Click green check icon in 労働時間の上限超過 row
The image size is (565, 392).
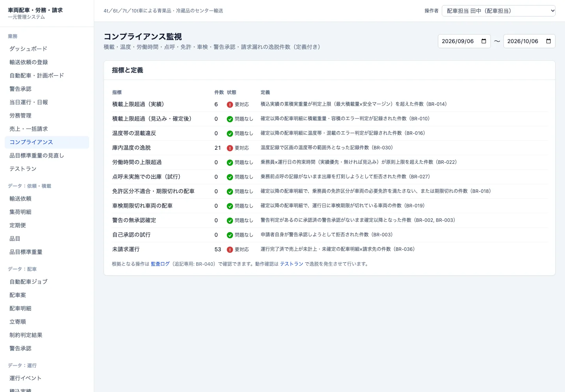point(230,163)
